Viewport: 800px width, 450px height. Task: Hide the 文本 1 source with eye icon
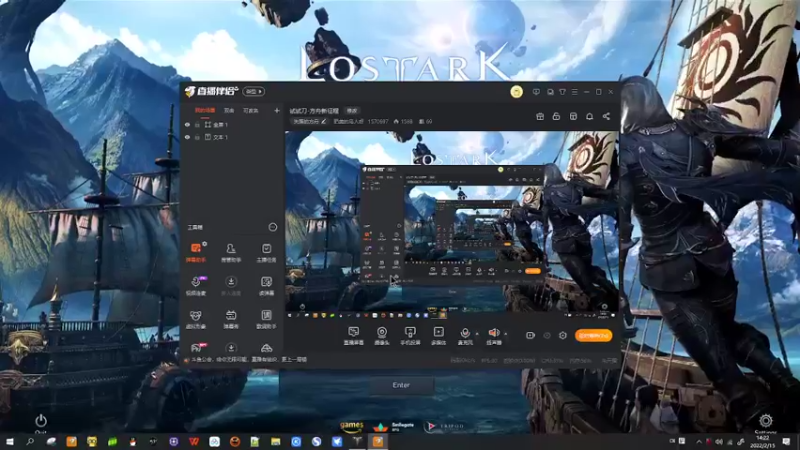click(187, 137)
